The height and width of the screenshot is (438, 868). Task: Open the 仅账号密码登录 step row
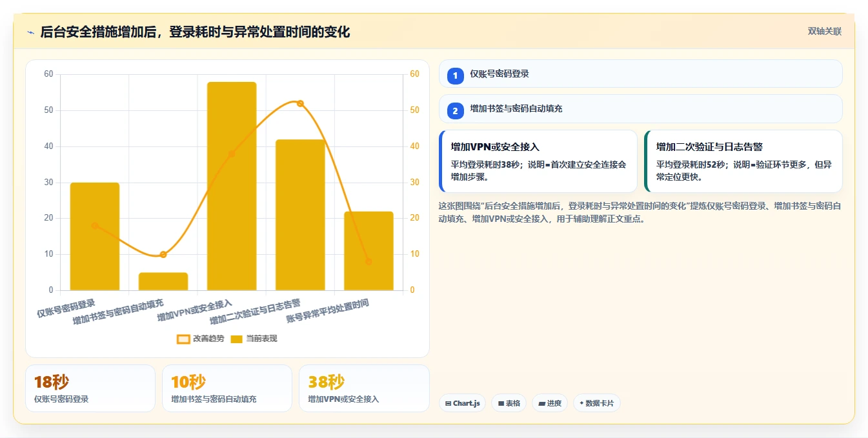point(640,74)
